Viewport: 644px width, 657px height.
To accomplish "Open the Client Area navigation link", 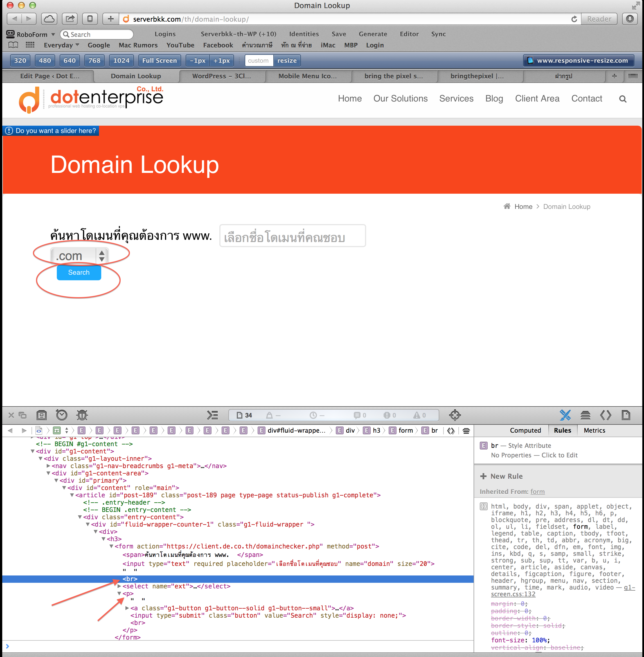I will pos(537,98).
